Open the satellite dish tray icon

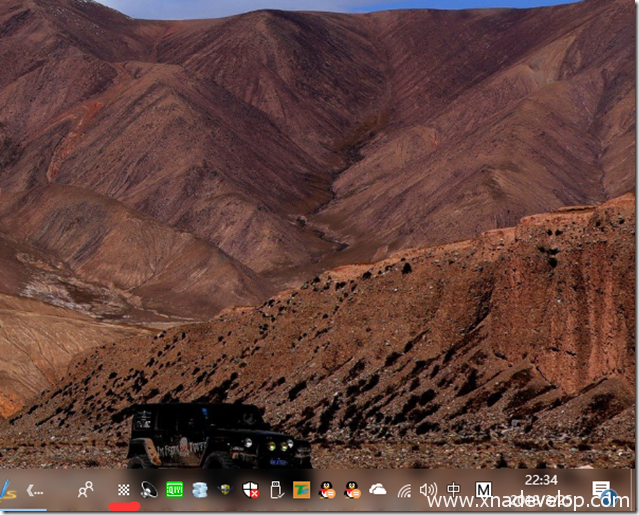click(149, 490)
